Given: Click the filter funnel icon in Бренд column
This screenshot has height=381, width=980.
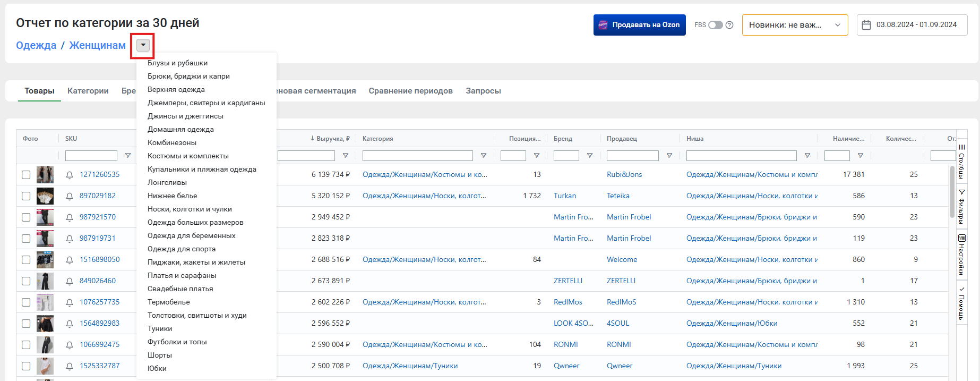Looking at the screenshot, I should pos(590,156).
